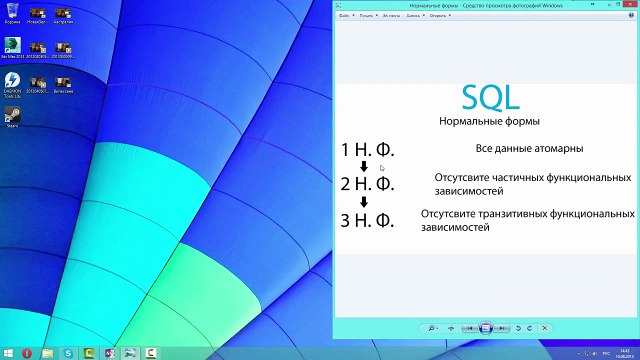
Task: Click the SQL heading in the image
Action: click(x=491, y=98)
